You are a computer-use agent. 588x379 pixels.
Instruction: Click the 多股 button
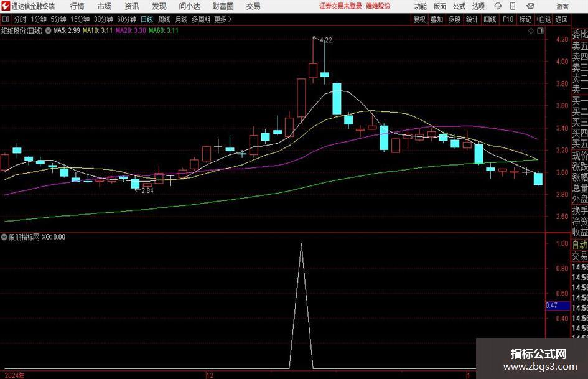[x=454, y=19]
